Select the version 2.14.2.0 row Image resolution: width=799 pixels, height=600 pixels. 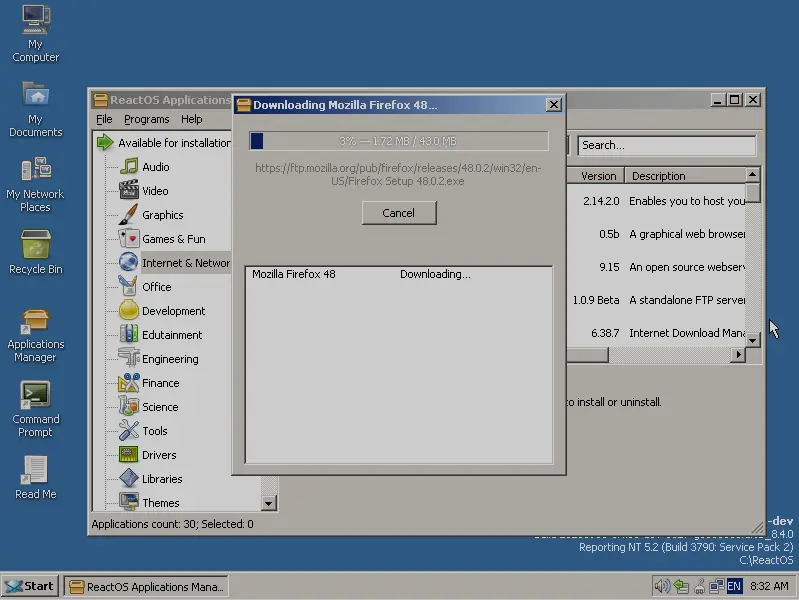656,201
